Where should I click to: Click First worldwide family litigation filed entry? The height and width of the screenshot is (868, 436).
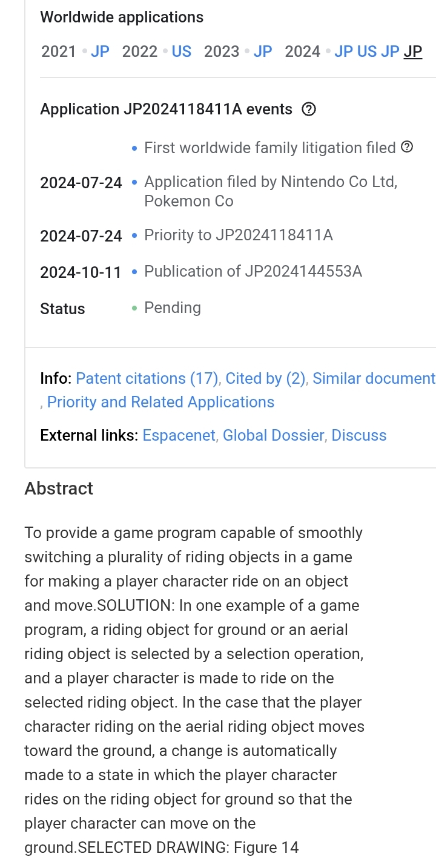click(270, 148)
